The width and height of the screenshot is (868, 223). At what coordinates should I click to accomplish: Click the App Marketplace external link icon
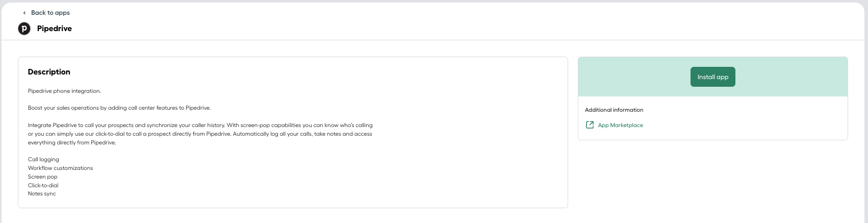[590, 125]
